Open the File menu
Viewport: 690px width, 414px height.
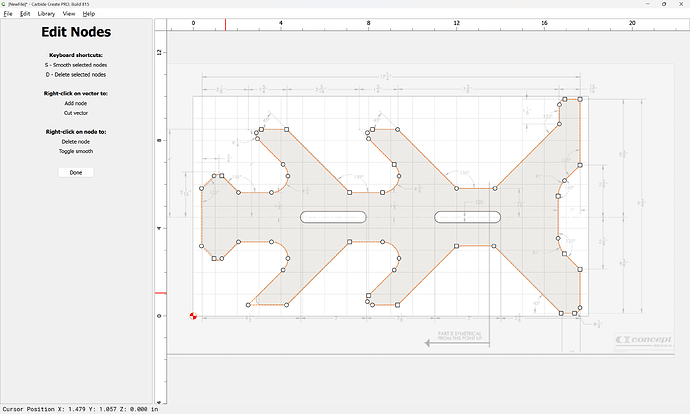tap(8, 14)
